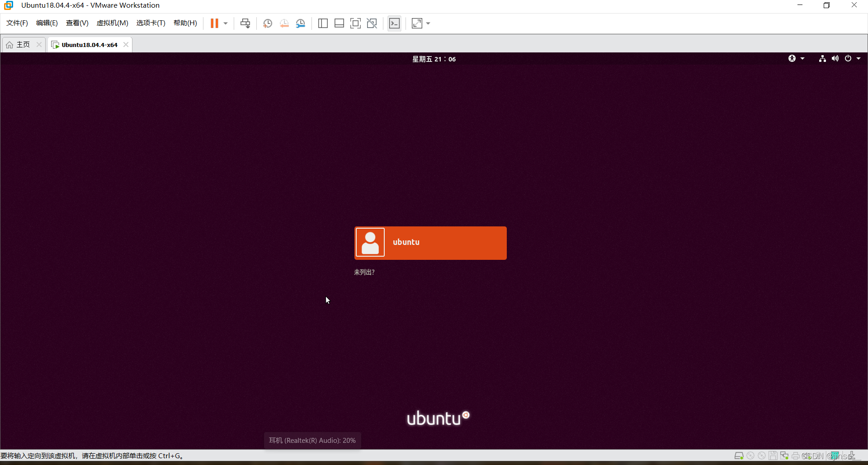Click the first CD/DVD drive icon in status bar

(750, 456)
